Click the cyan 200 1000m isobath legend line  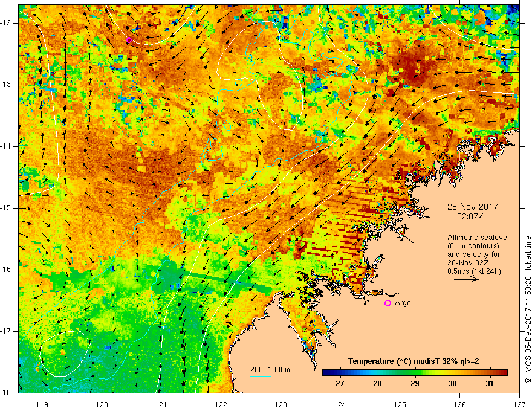(x=260, y=376)
